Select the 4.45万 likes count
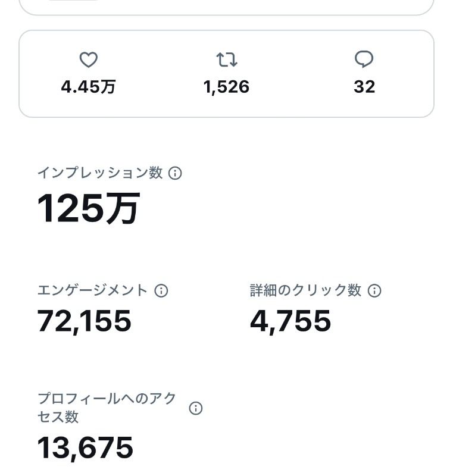 pyautogui.click(x=88, y=87)
